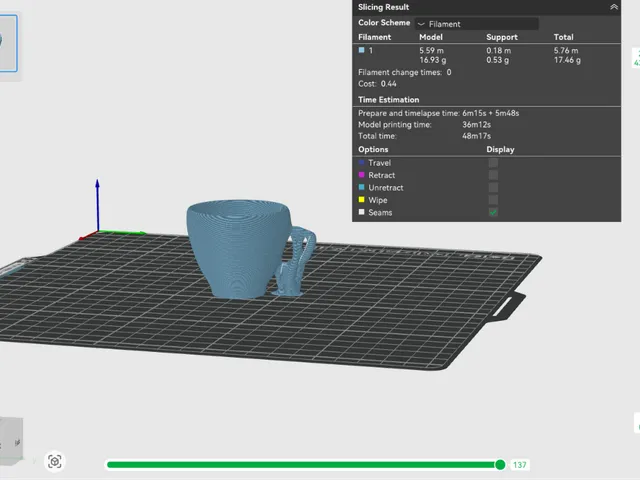This screenshot has height=480, width=640.
Task: Click the Unretract cyan color swatch
Action: tap(361, 187)
